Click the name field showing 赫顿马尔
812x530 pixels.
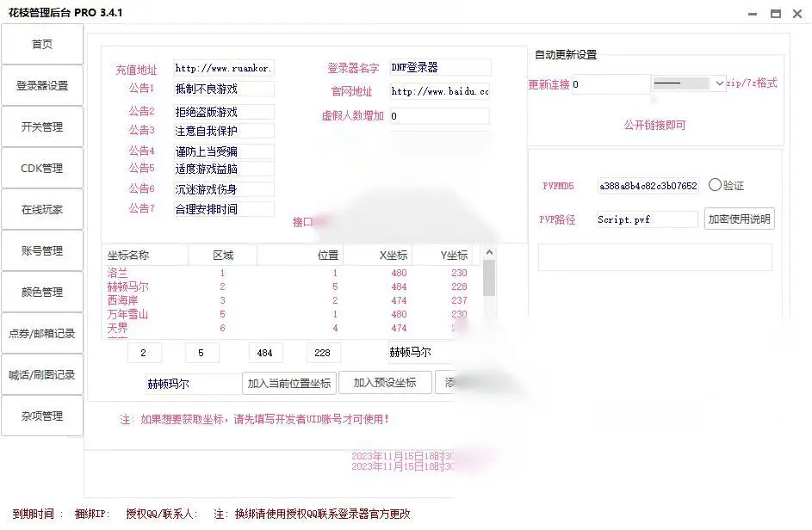(x=420, y=353)
